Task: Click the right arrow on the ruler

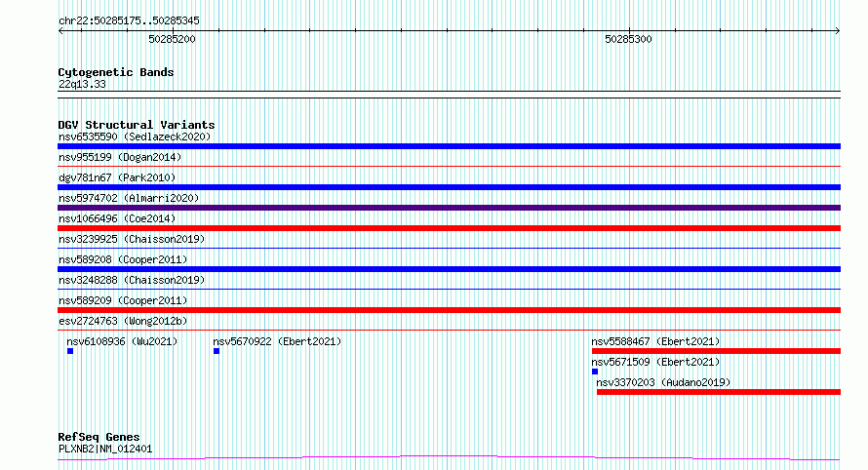Action: [838, 31]
